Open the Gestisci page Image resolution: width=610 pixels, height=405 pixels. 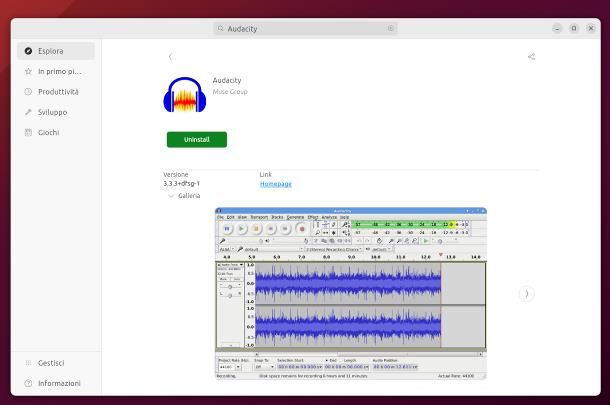click(56, 363)
